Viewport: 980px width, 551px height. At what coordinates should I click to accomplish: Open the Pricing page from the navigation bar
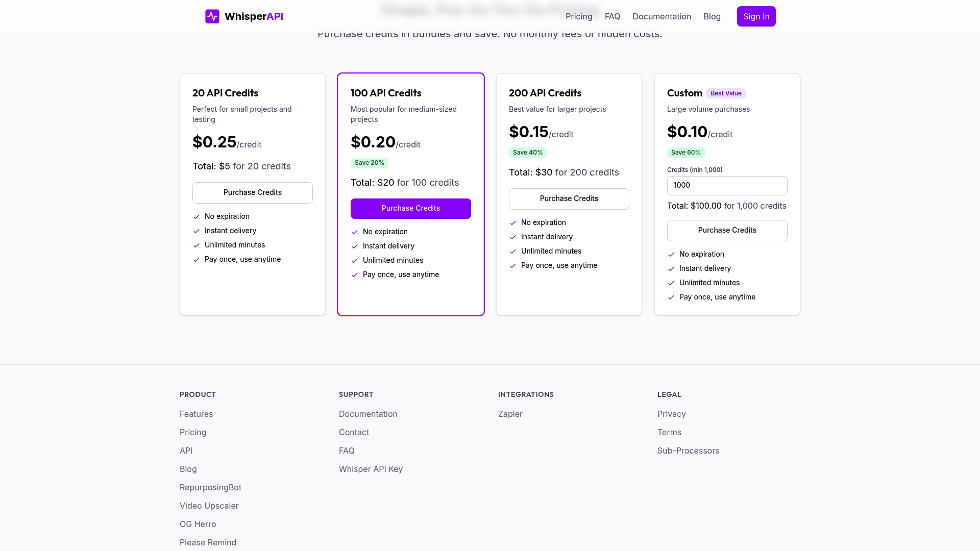pyautogui.click(x=579, y=16)
